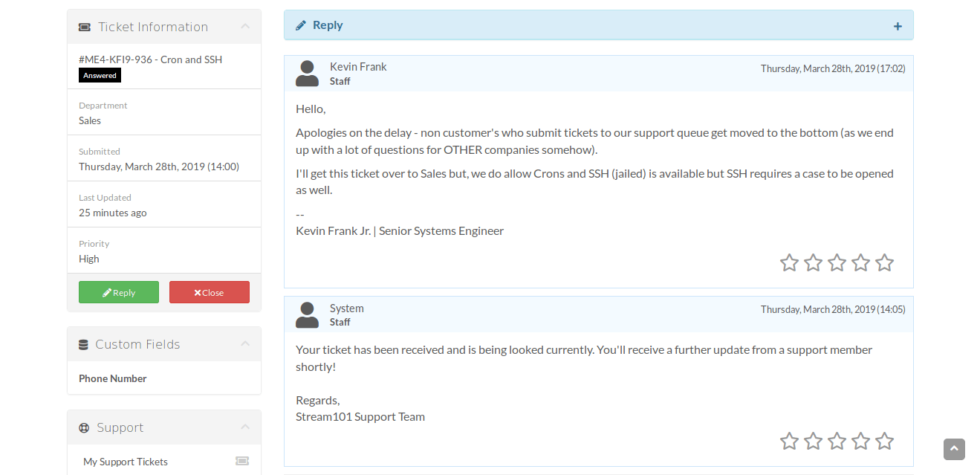Click the lifebuoy icon beside Support heading
This screenshot has width=980, height=475.
84,428
